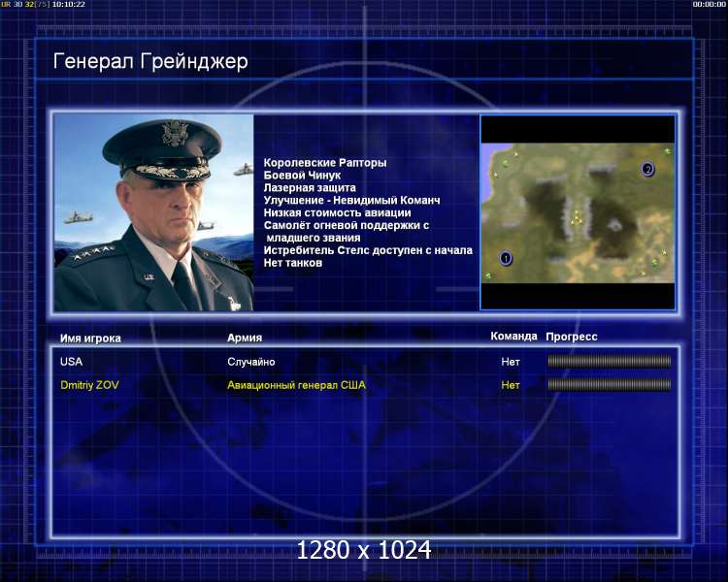Image resolution: width=728 pixels, height=582 pixels.
Task: Click team value "Нет" in Dmitriy ZOV row
Action: point(511,385)
